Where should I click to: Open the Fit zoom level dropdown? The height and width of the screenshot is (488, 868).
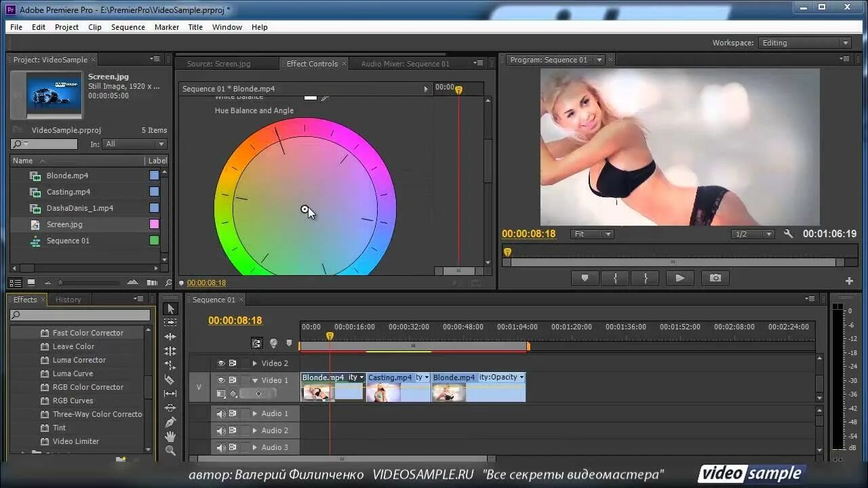click(x=592, y=234)
